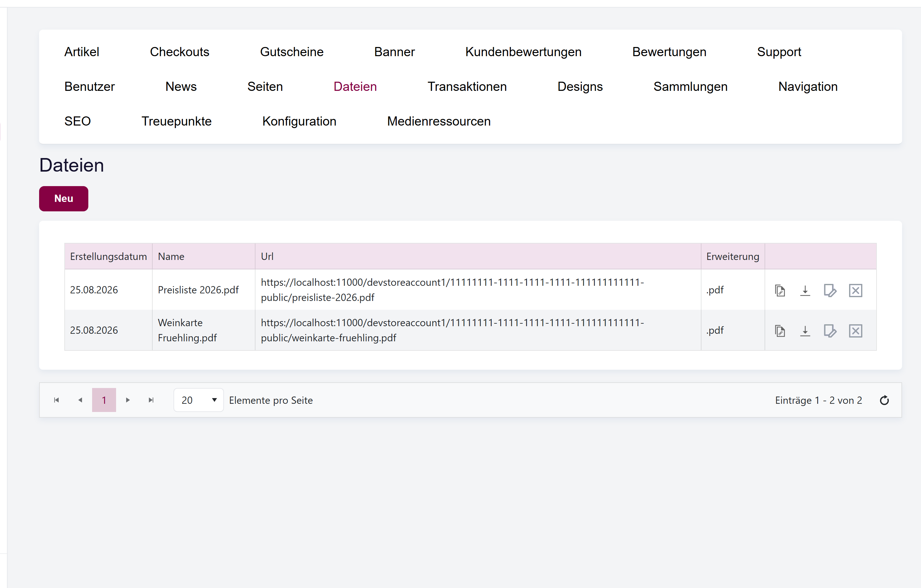Go to previous page arrow
The height and width of the screenshot is (588, 921).
pos(80,400)
